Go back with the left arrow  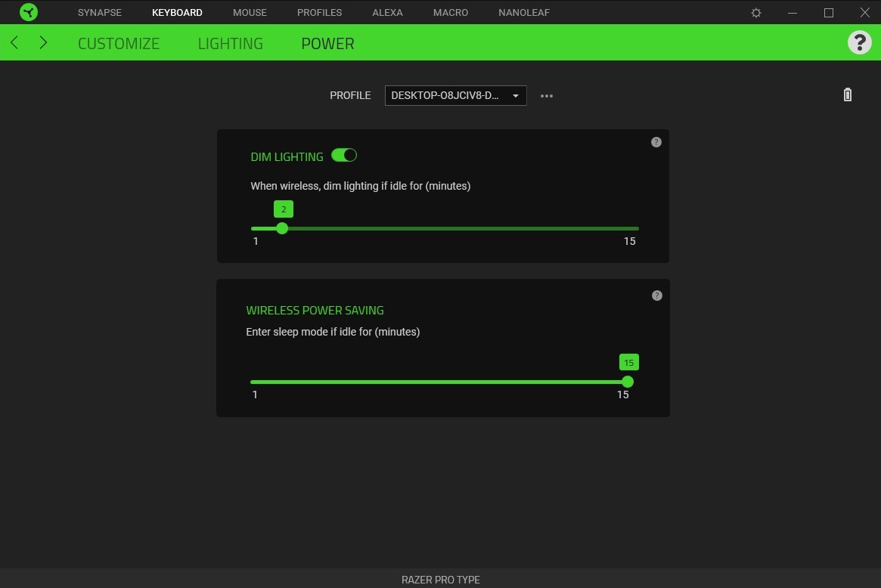(x=14, y=42)
